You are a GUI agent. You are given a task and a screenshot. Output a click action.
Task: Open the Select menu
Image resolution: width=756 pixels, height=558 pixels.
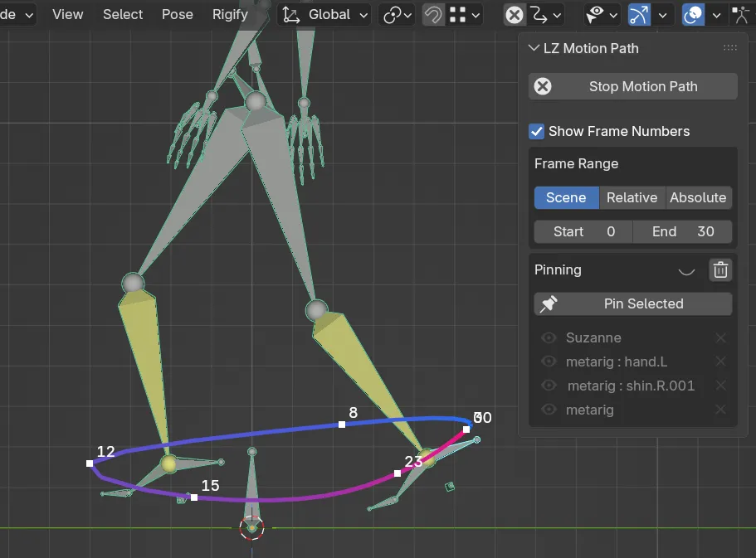click(x=123, y=14)
